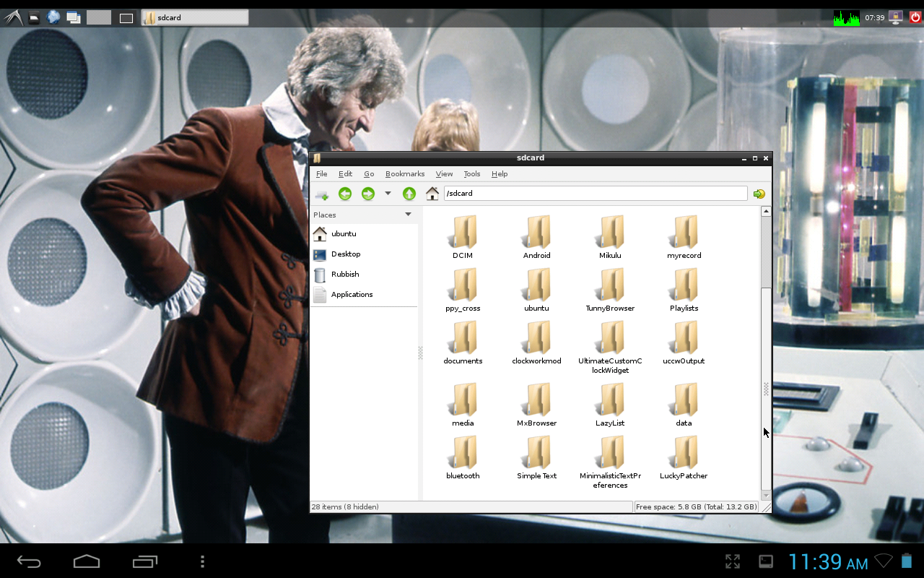Open the File menu
This screenshot has height=578, width=924.
pyautogui.click(x=322, y=173)
